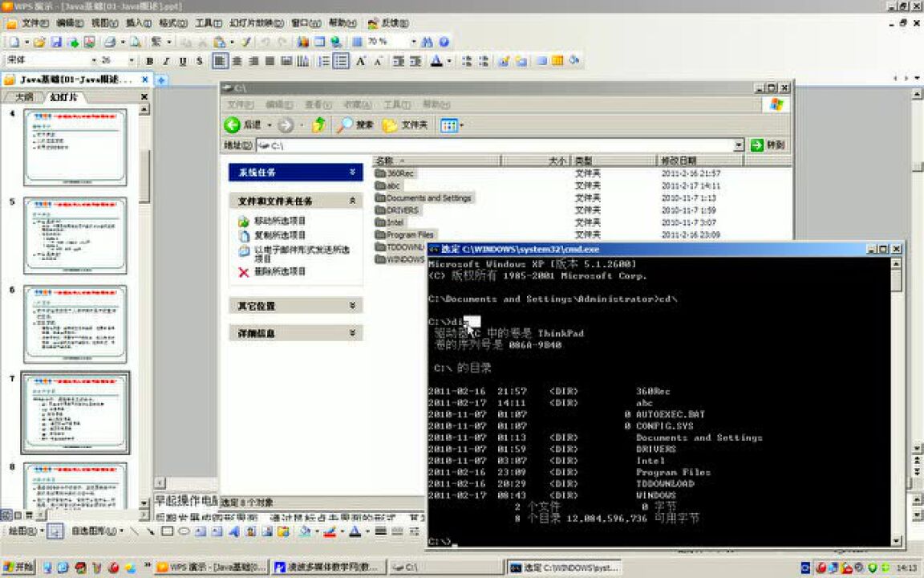The width and height of the screenshot is (924, 578).
Task: Click the Up one level folder icon
Action: pos(318,124)
